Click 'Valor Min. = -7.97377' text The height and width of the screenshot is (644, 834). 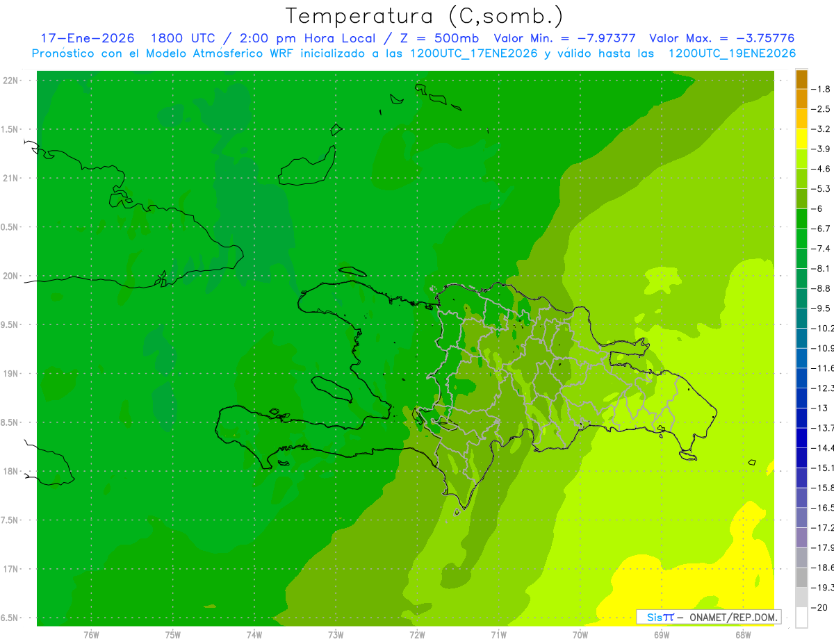(564, 38)
